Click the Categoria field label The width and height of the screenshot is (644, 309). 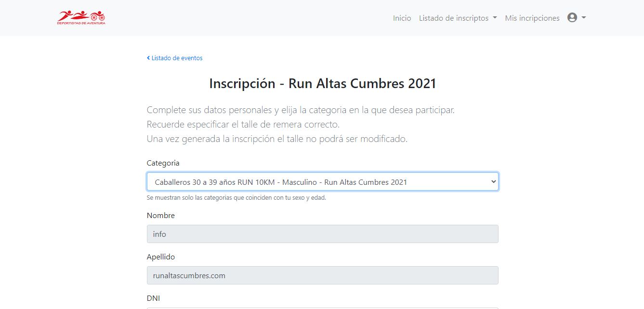click(163, 163)
